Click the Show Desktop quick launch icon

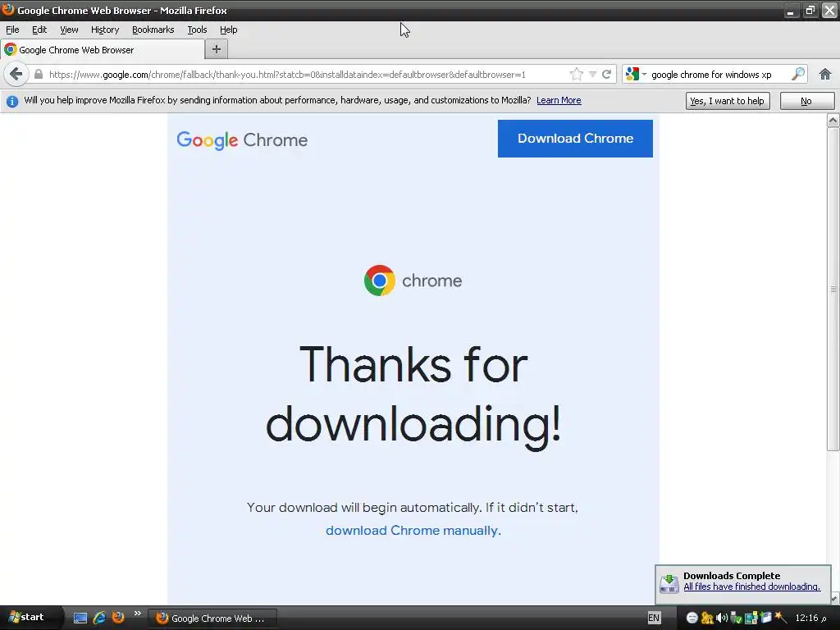tap(80, 618)
